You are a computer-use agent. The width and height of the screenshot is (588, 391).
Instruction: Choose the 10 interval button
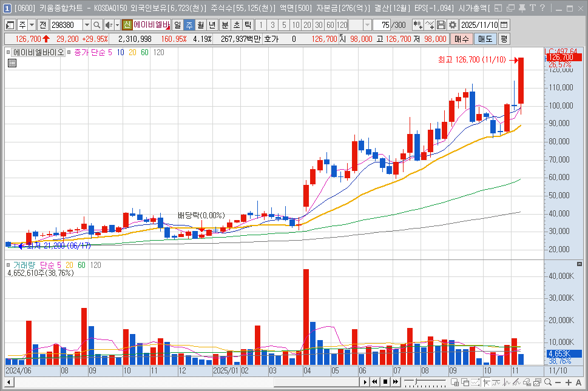(x=296, y=25)
